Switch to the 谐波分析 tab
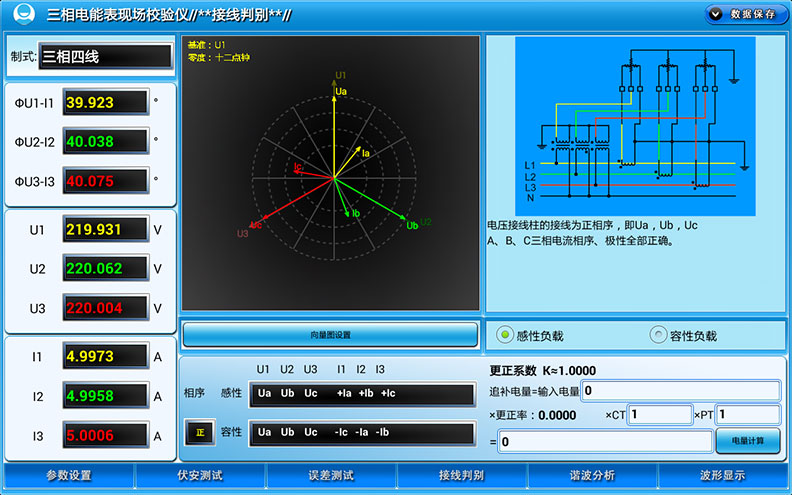The width and height of the screenshot is (792, 495). pos(592,475)
